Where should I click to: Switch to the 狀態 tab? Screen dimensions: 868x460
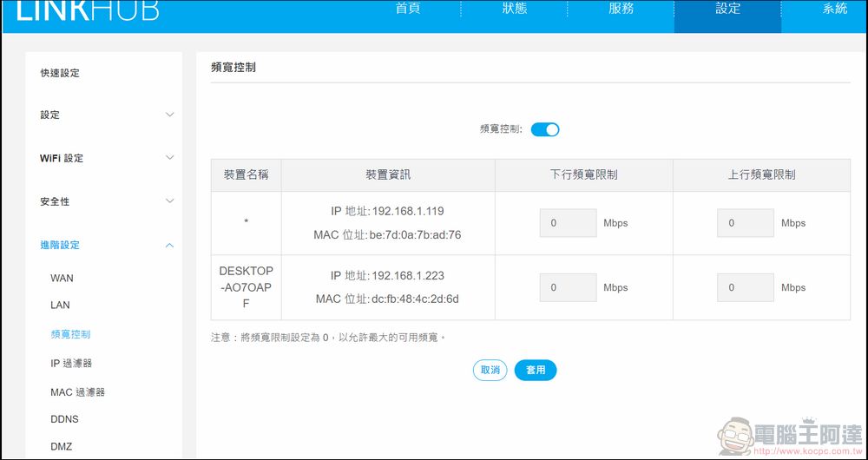point(514,9)
